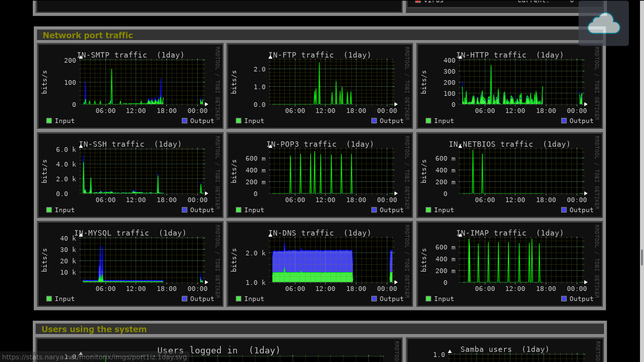This screenshot has width=644, height=362.
Task: Open the Users logged in graph
Action: 219,350
